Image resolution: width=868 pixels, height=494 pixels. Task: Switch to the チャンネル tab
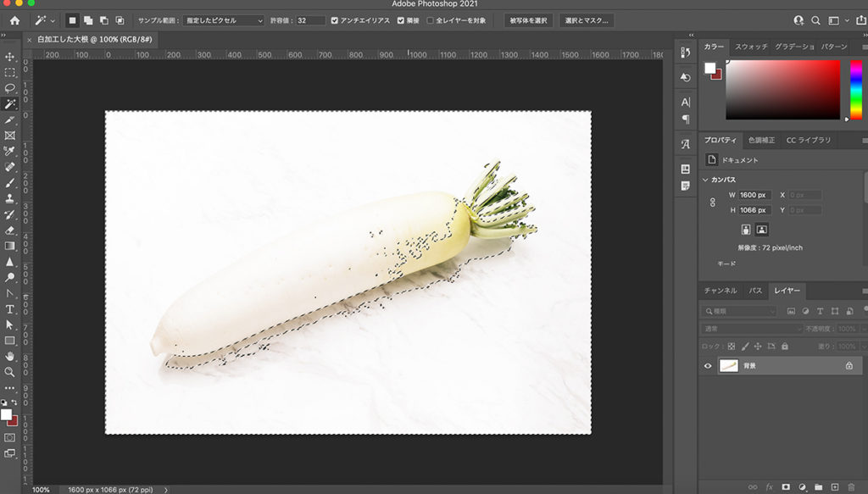(719, 291)
